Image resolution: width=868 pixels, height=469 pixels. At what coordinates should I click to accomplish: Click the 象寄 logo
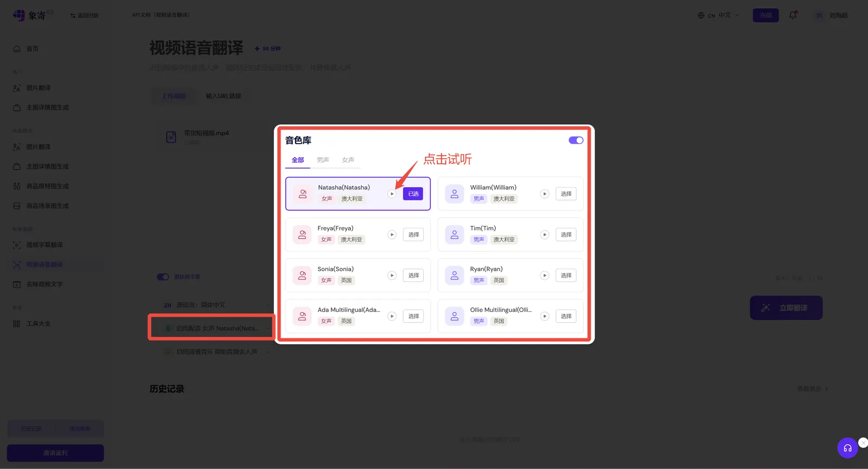30,15
